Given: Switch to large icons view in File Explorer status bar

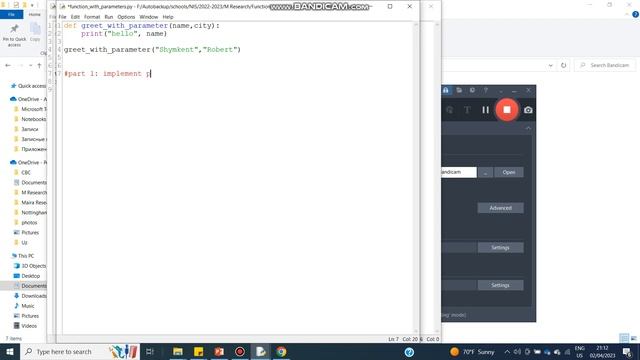Looking at the screenshot, I should point(634,338).
